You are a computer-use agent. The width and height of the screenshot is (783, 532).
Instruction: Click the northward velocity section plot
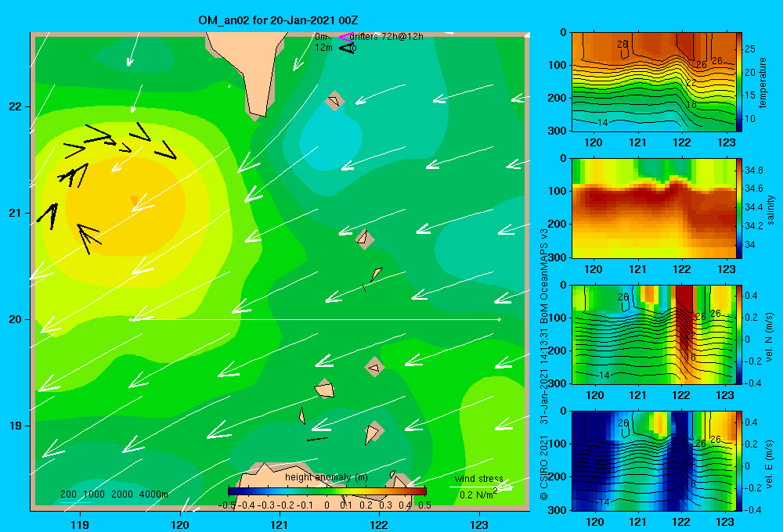pyautogui.click(x=654, y=335)
